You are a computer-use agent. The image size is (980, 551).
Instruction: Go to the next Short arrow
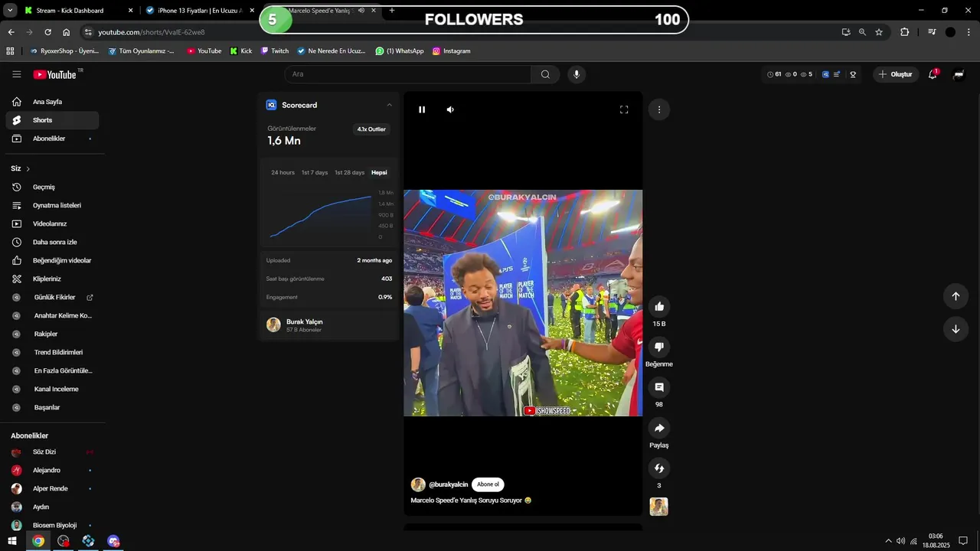point(955,329)
